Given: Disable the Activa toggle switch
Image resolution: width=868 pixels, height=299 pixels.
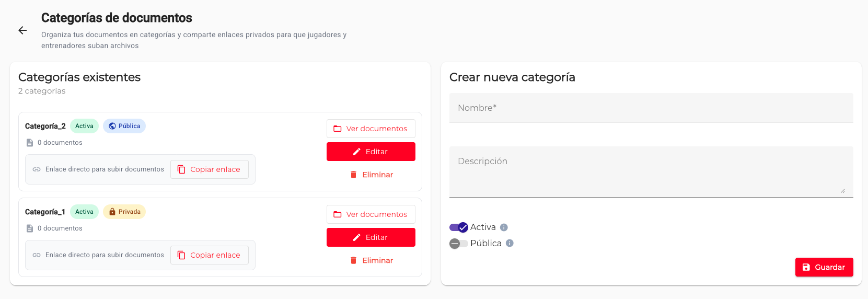Looking at the screenshot, I should pyautogui.click(x=459, y=227).
